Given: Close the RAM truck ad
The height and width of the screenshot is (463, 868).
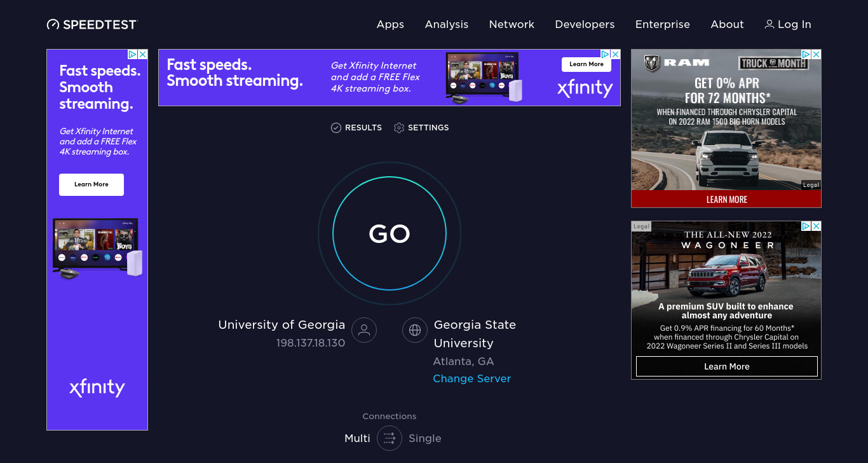Looking at the screenshot, I should point(816,55).
